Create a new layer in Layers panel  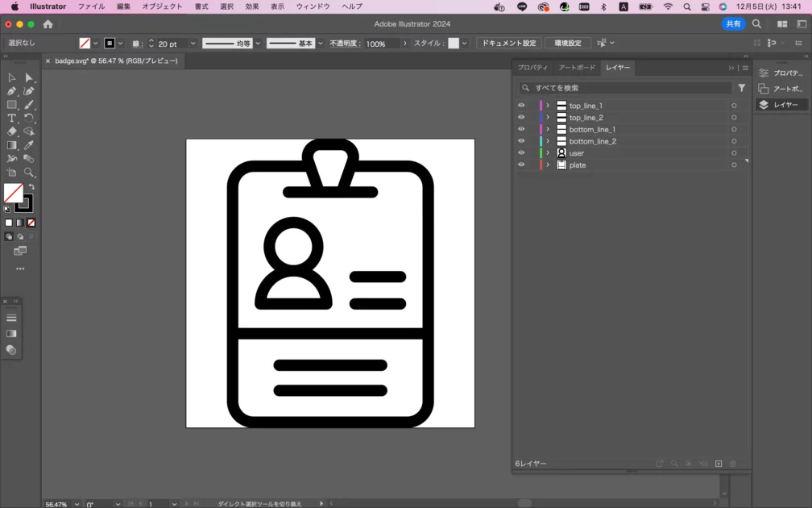[x=719, y=464]
